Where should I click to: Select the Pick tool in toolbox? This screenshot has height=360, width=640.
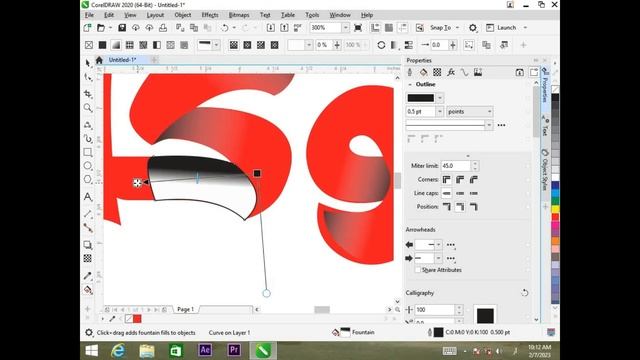click(x=88, y=63)
